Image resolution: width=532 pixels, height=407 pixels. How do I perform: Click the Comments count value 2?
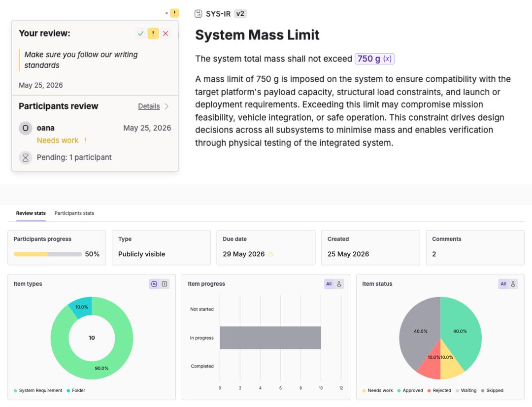[x=434, y=254]
